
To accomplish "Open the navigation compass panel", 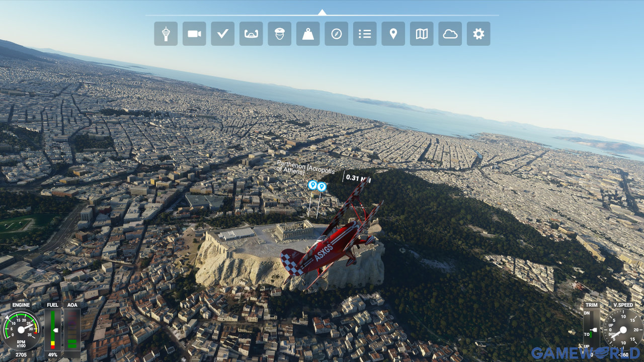I will click(336, 34).
